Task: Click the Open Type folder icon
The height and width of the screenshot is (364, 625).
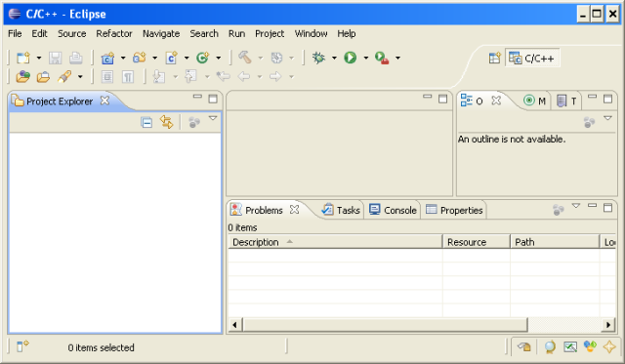Action: pyautogui.click(x=43, y=76)
